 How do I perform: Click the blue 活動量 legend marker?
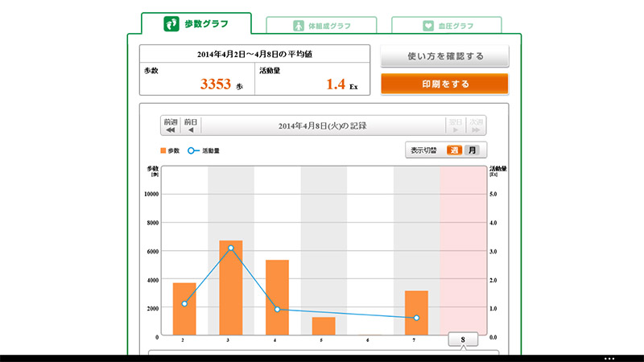(192, 150)
